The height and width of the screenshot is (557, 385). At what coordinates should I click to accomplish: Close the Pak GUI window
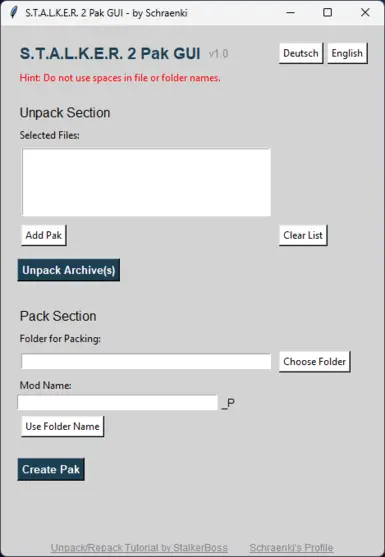tap(365, 13)
